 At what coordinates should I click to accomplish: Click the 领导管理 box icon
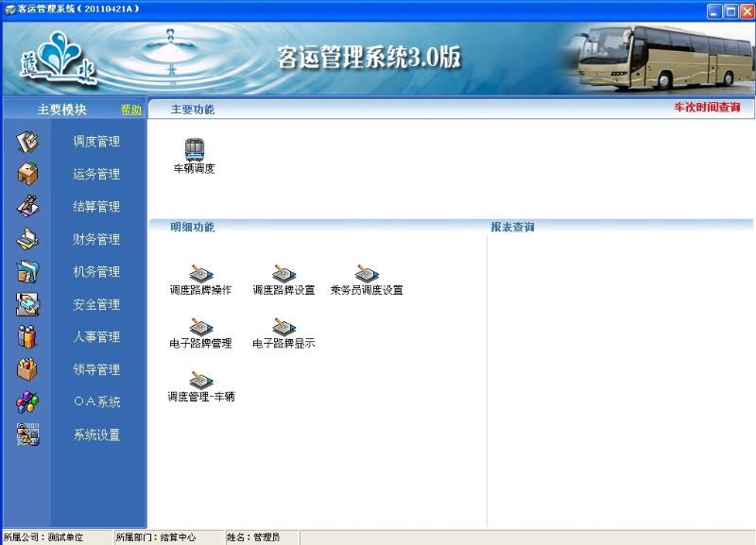tap(27, 369)
